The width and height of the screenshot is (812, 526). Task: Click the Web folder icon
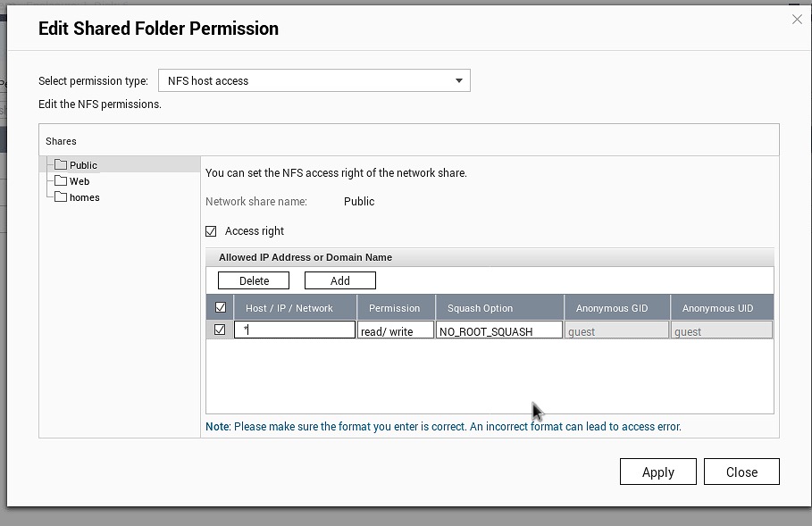pos(61,181)
